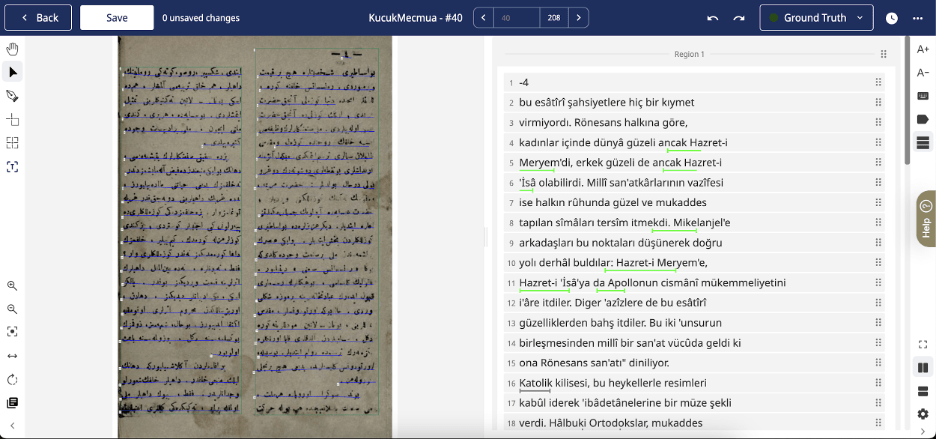The height and width of the screenshot is (440, 936).
Task: Click the zoom out magnifier
Action: click(x=13, y=309)
